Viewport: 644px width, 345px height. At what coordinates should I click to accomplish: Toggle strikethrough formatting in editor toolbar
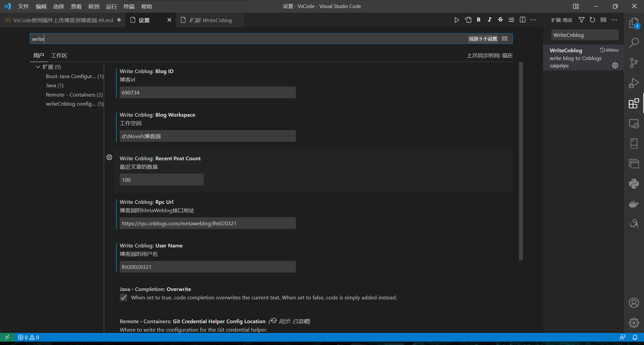(500, 20)
